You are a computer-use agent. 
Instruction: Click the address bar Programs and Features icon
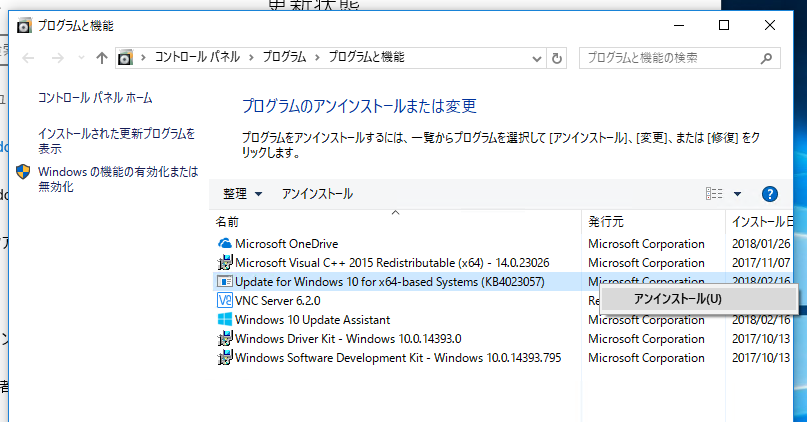(125, 58)
